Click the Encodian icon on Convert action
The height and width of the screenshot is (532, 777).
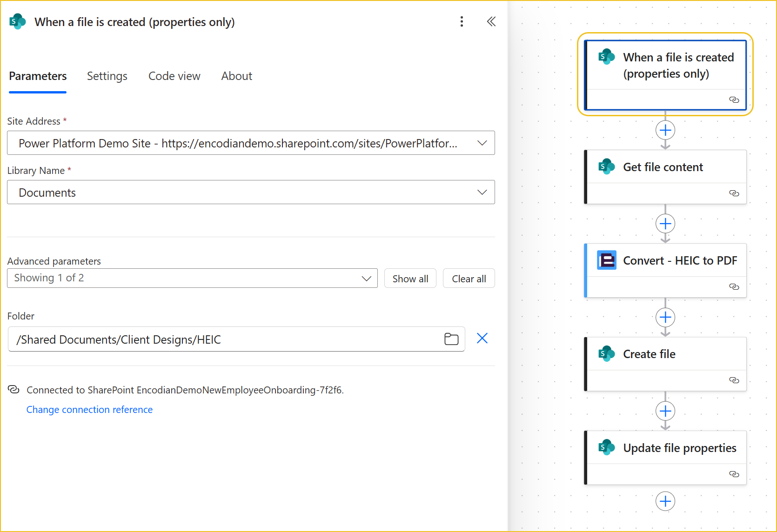coord(607,260)
